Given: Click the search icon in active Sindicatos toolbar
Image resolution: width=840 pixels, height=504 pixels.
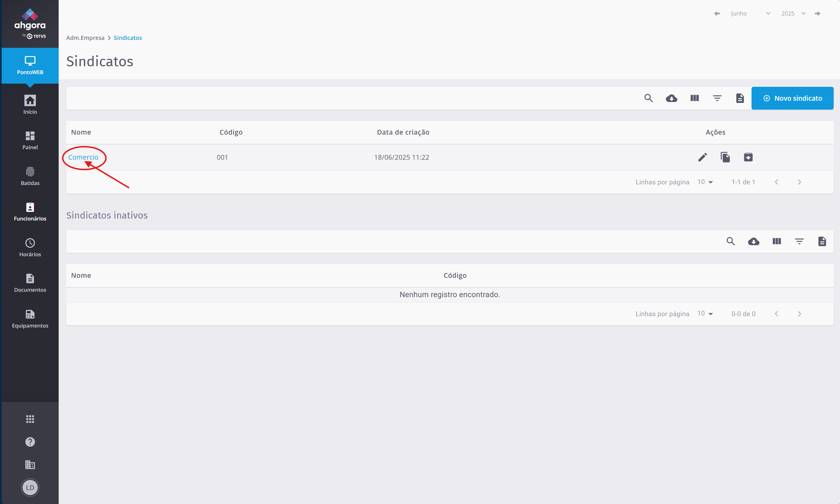Looking at the screenshot, I should 648,98.
